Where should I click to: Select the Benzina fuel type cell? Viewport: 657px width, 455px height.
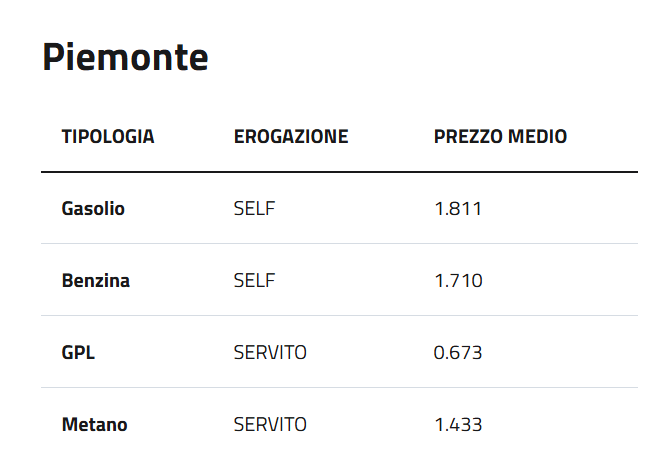96,281
